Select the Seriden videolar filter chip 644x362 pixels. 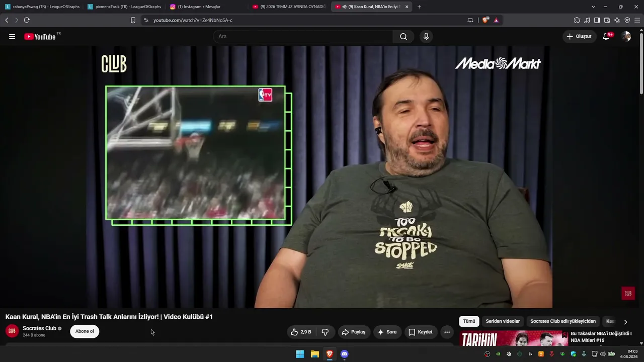(503, 321)
